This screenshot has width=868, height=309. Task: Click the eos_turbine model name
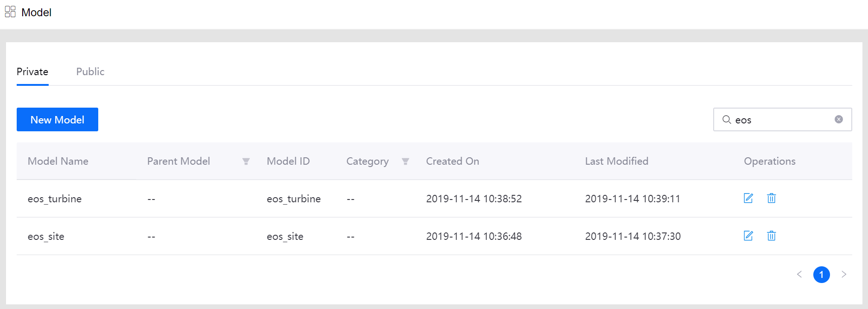click(x=55, y=199)
